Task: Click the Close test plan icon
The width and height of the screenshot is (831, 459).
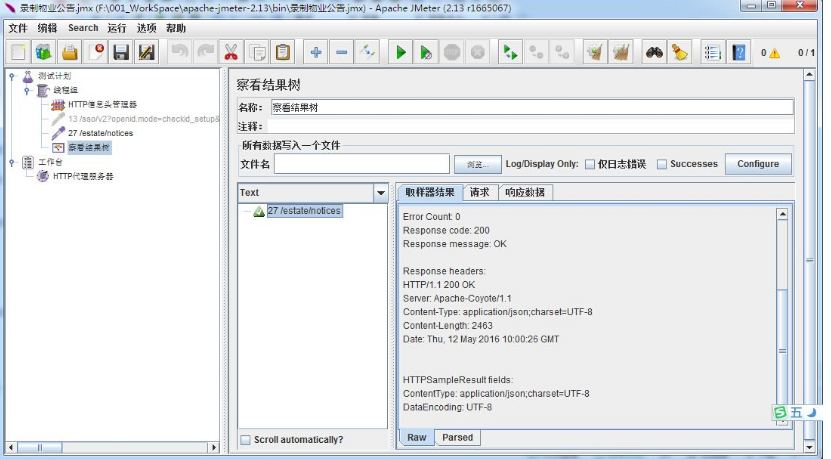Action: 95,52
